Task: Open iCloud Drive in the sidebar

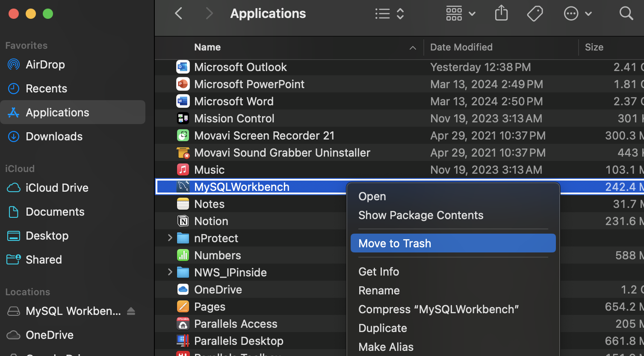Action: 73,188
